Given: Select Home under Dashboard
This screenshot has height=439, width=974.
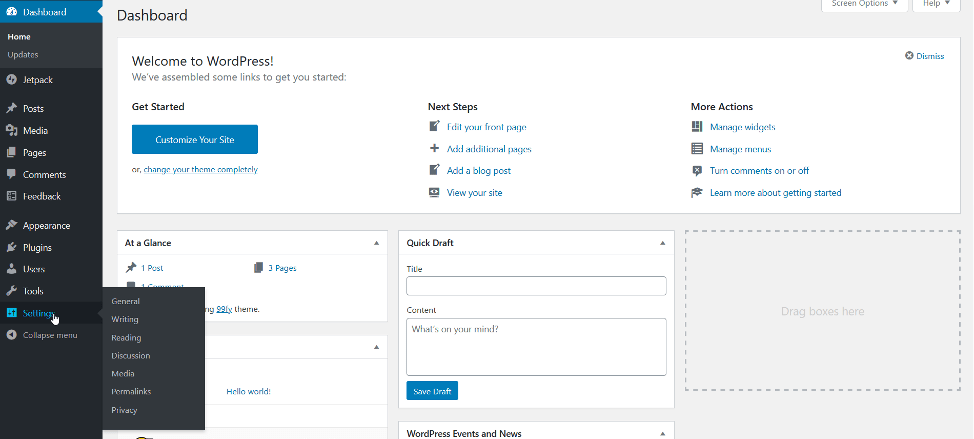Looking at the screenshot, I should (19, 37).
